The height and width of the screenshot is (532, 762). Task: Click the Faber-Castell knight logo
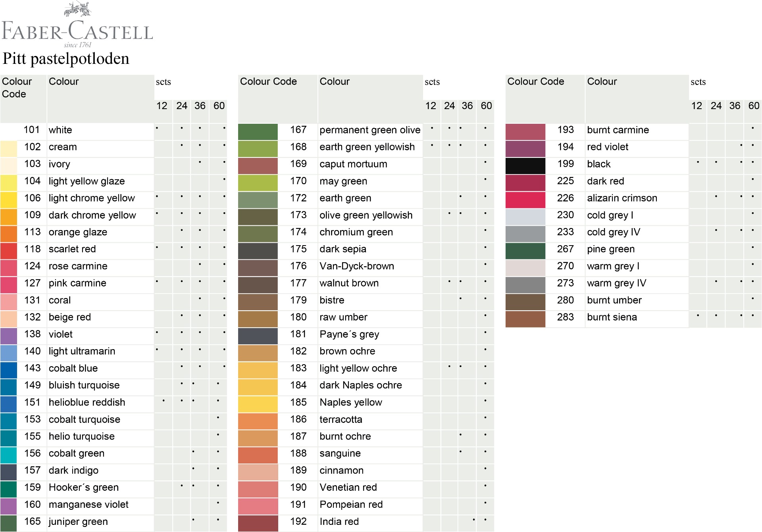pos(77,10)
